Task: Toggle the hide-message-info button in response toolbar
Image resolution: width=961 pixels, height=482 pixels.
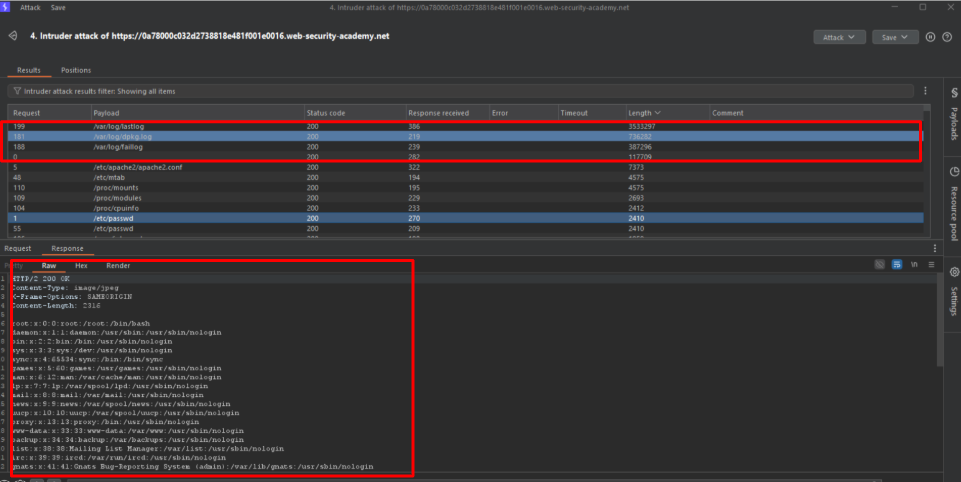Action: (879, 265)
